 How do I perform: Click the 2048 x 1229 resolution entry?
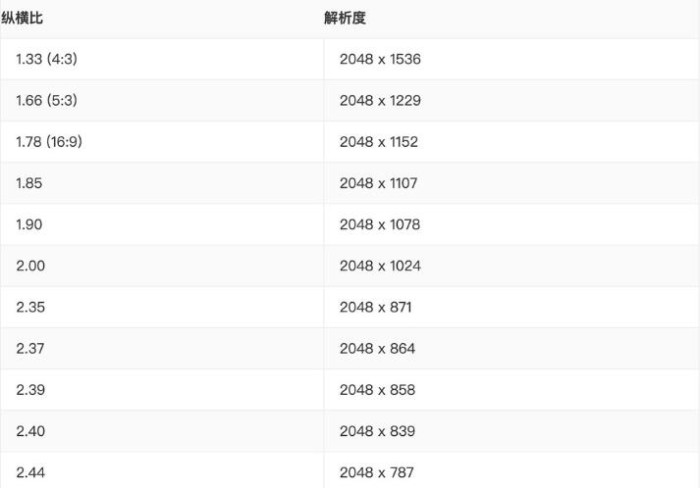coord(380,100)
